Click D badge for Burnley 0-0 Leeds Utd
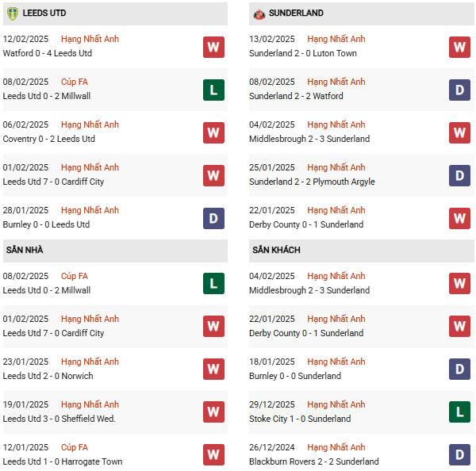Screen dimensions: 476x471 pos(213,218)
